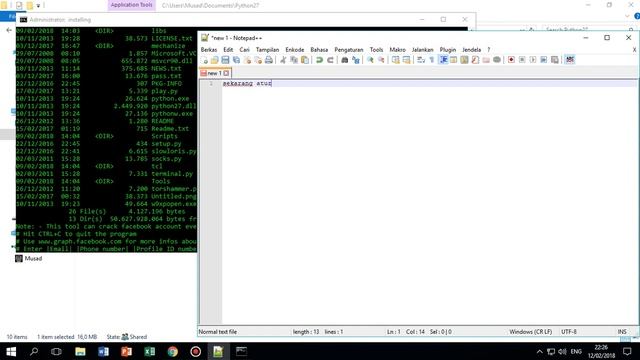This screenshot has width=640, height=360.
Task: Click the Save All toolbar icon
Action: (x=236, y=60)
